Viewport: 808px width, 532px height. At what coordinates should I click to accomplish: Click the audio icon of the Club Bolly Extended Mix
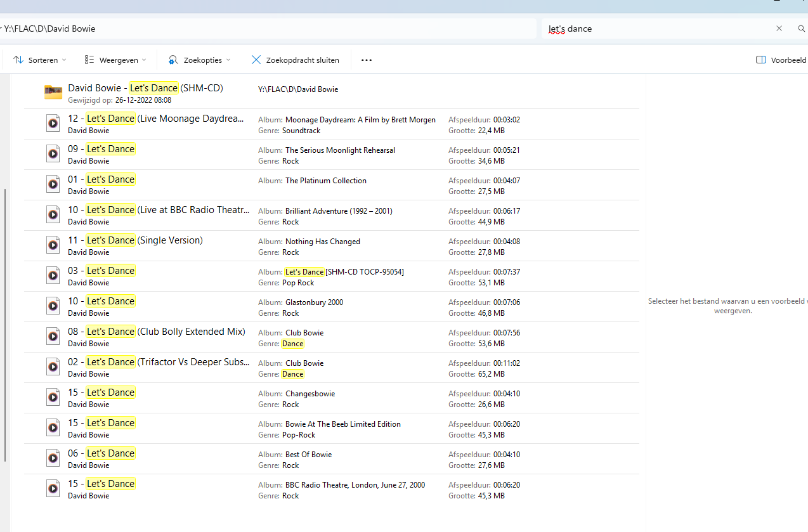[x=53, y=337]
